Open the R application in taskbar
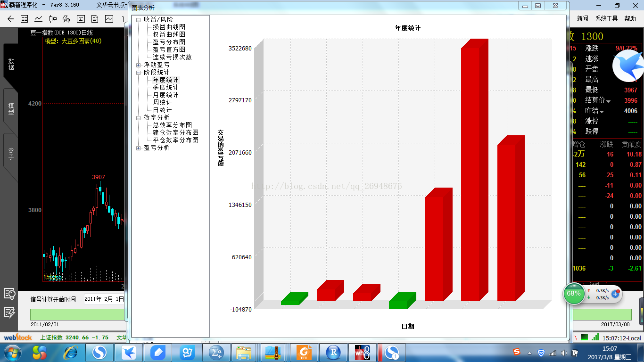 click(x=333, y=353)
